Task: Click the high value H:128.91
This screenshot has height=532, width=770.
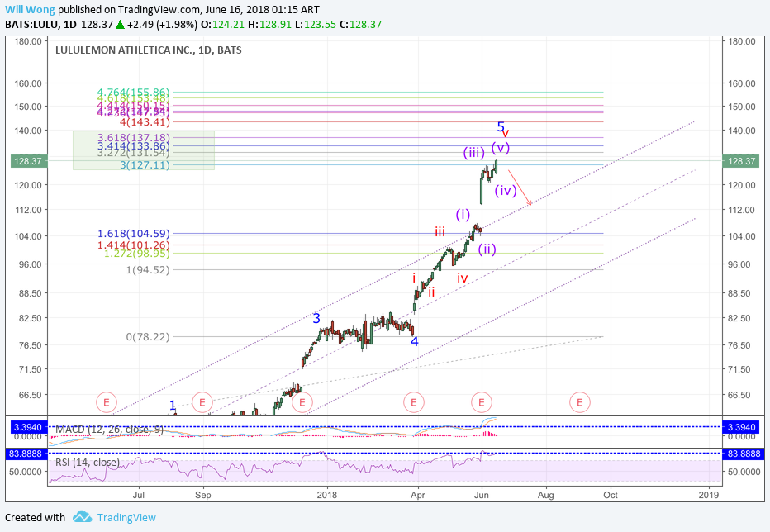Action: 269,25
